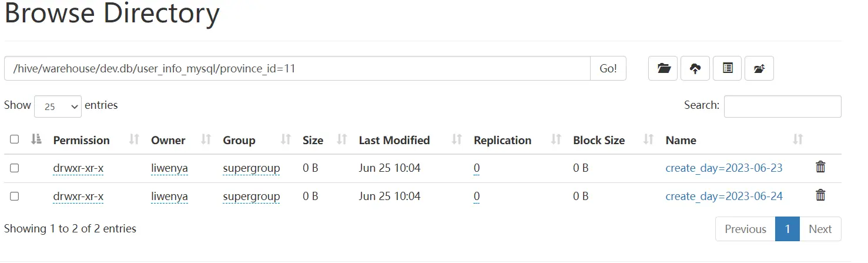Check the box for the create_day=2023-06-23 row
868x263 pixels.
(x=15, y=168)
